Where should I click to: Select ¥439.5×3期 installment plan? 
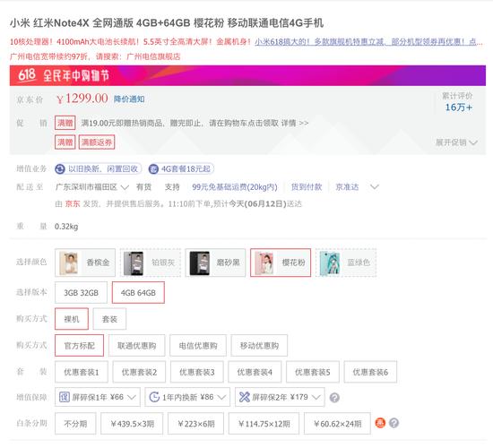pos(132,424)
